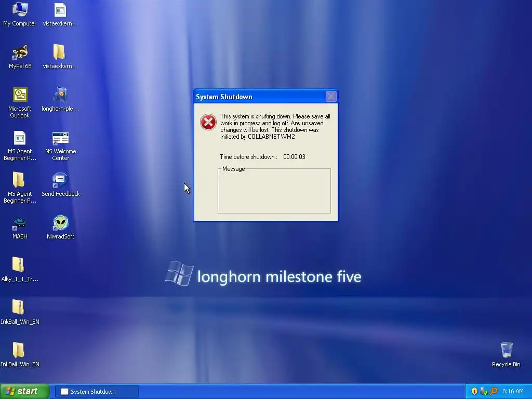Open the vistaexkern folder icon
Screen dimensions: 532x399
pyautogui.click(x=60, y=56)
